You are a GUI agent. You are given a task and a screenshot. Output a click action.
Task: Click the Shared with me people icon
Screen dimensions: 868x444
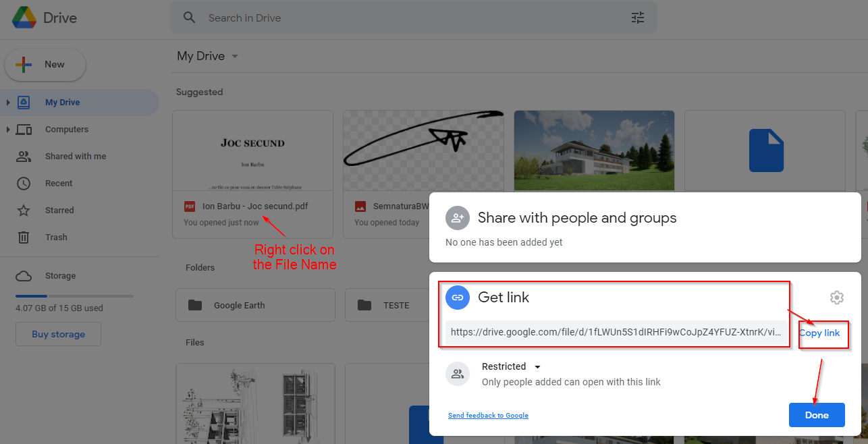click(24, 156)
